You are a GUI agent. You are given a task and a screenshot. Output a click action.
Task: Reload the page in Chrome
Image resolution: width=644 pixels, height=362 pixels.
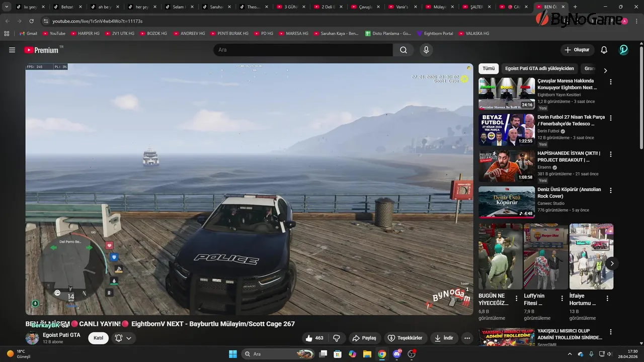pyautogui.click(x=32, y=21)
